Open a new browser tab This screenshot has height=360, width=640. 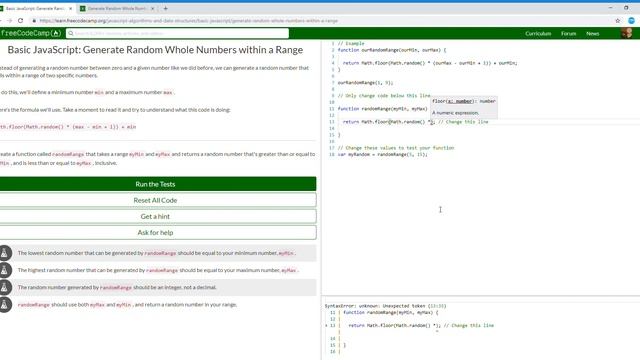coord(165,8)
